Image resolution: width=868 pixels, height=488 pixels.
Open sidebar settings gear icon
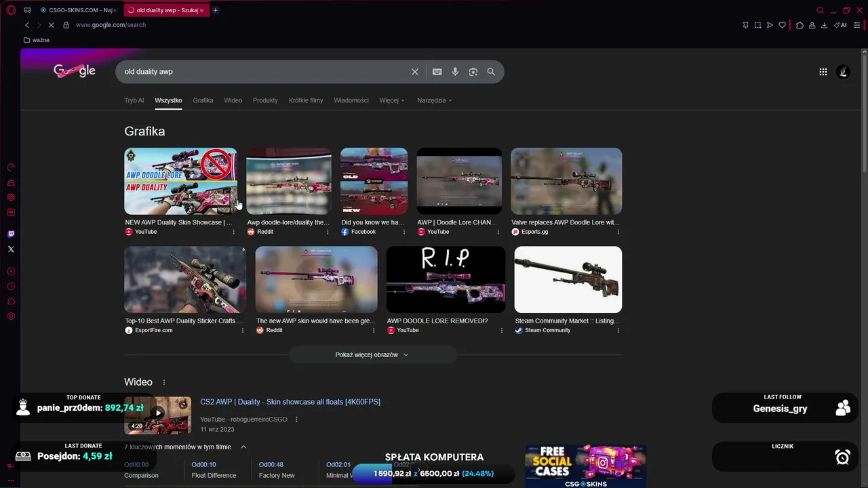pos(11,317)
